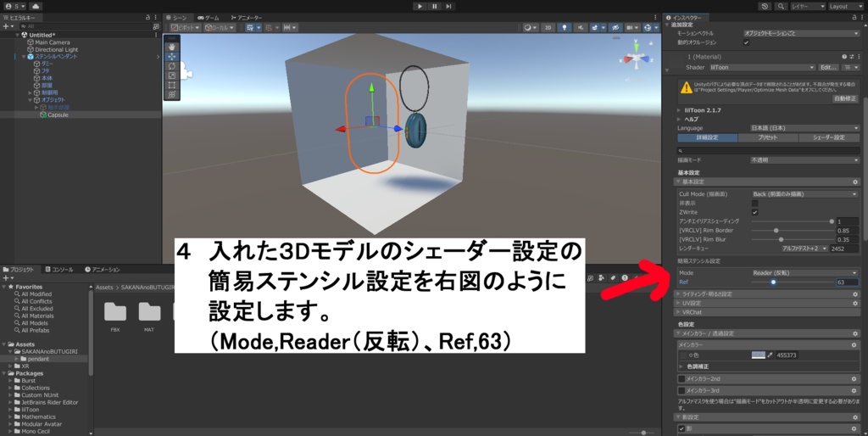
Task: Open Local (ローカル) handle rotation dropdown
Action: 220,28
